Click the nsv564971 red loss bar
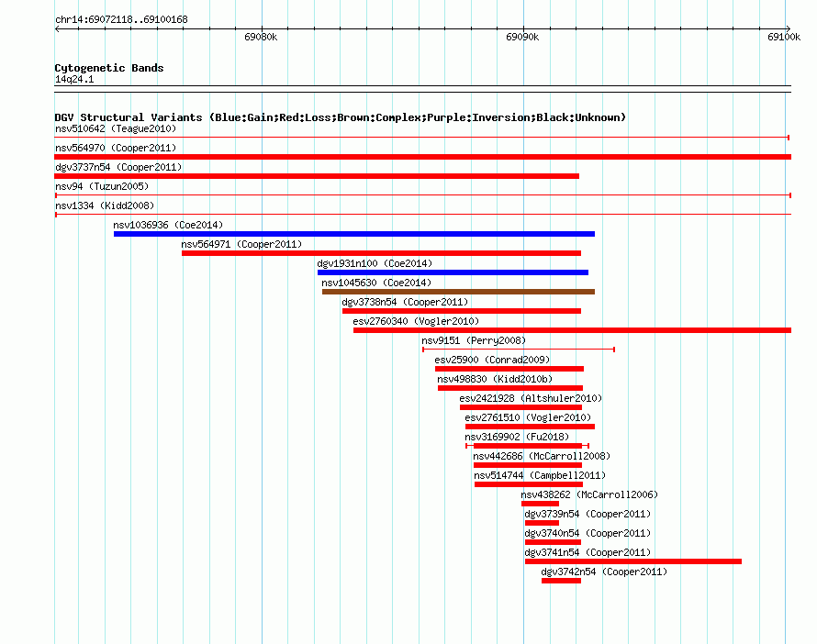 tap(381, 253)
